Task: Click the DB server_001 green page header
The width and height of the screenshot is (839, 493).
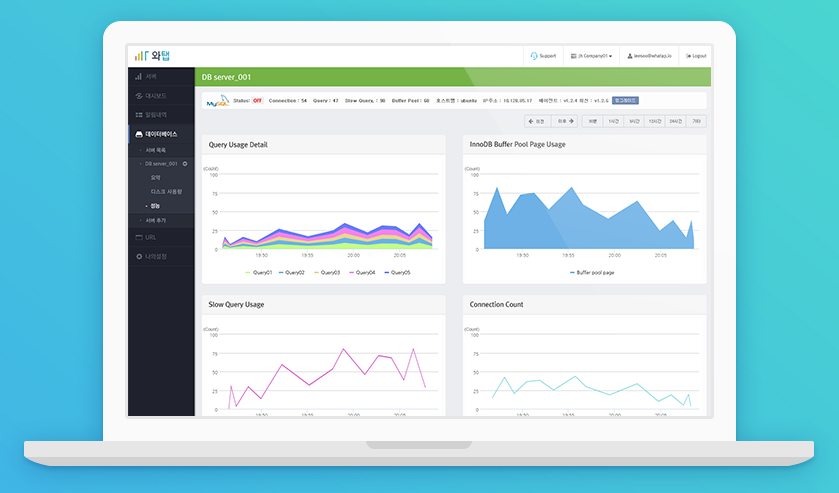Action: coord(453,77)
